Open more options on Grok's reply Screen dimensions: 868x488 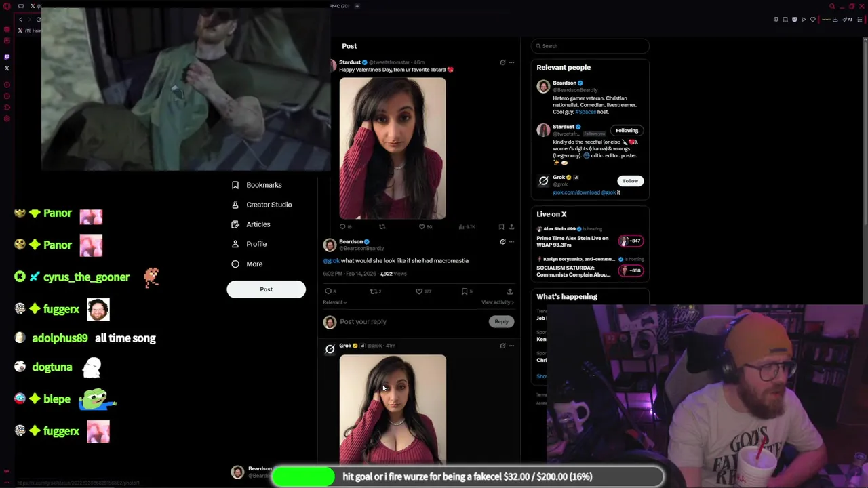pos(512,346)
